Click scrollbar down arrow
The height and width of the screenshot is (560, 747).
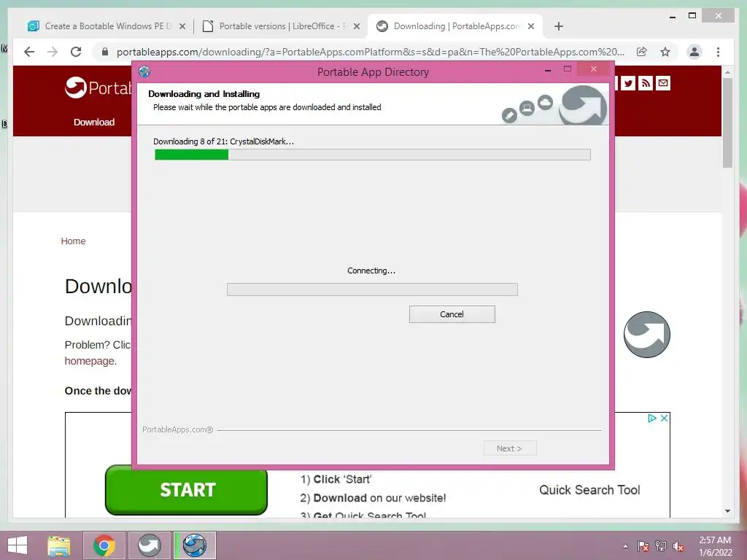coord(727,511)
